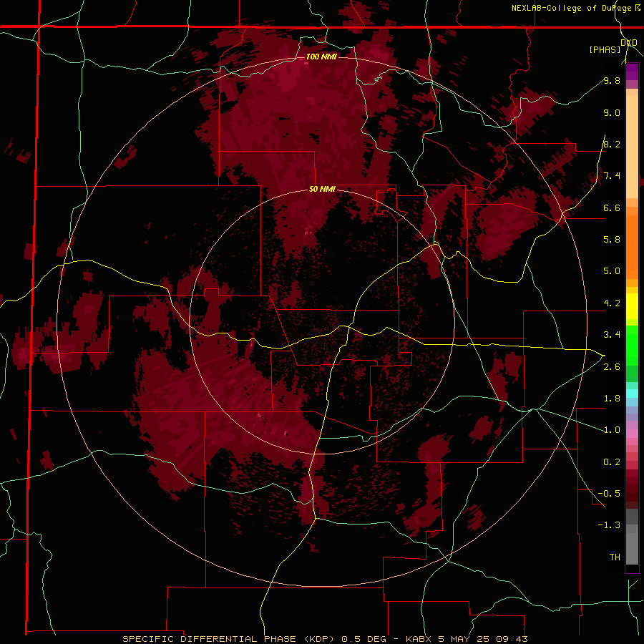This screenshot has width=644, height=644.
Task: Click the 0.2 legend value
Action: coord(612,462)
